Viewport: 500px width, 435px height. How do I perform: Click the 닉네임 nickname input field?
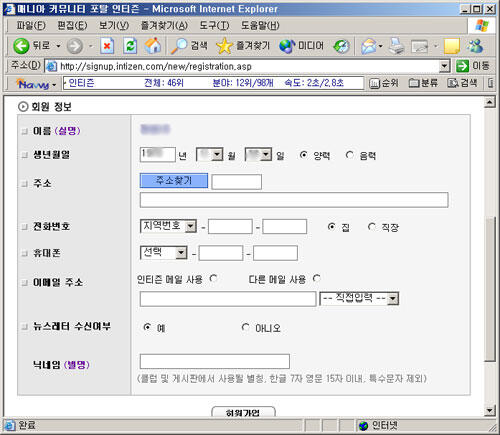click(215, 361)
